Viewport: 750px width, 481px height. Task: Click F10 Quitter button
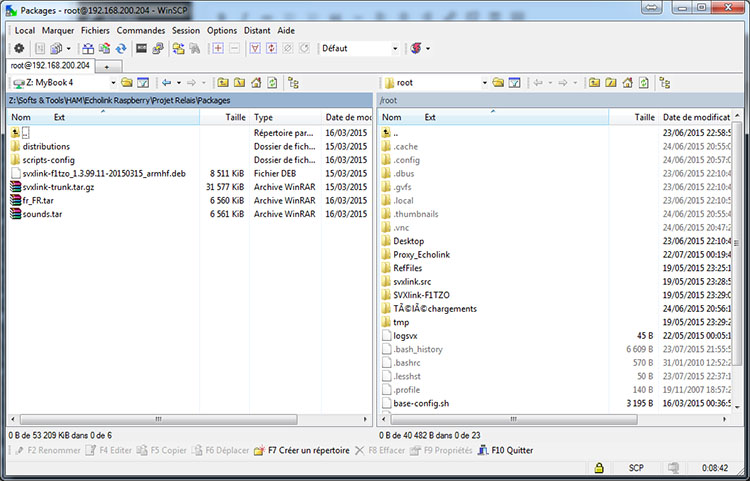506,450
